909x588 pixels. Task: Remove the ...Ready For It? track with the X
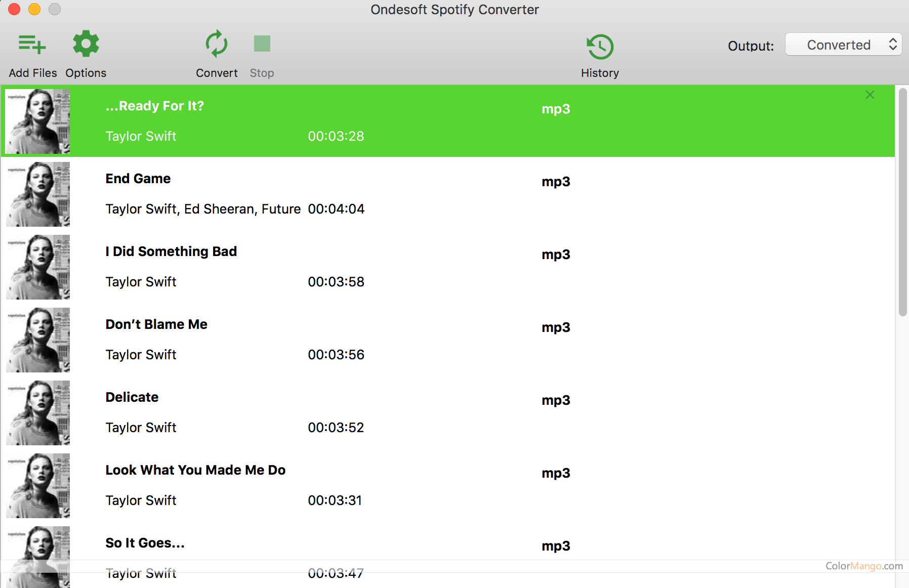pyautogui.click(x=870, y=95)
